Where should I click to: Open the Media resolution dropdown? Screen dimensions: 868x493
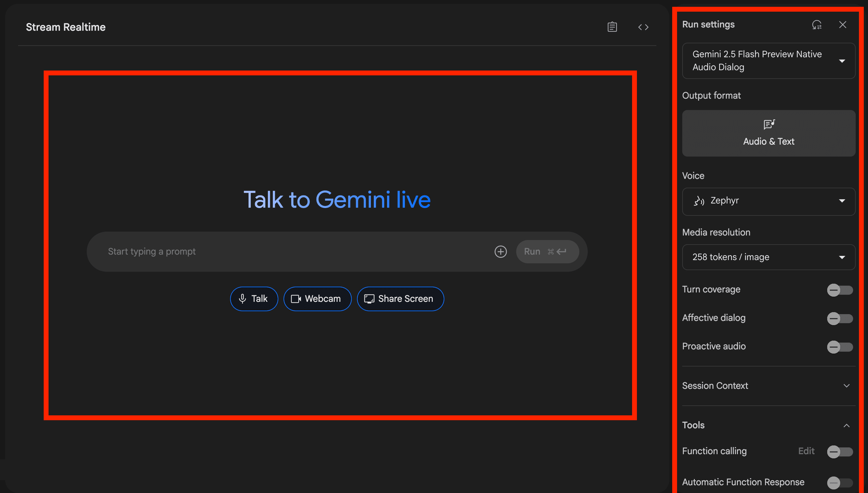(768, 257)
